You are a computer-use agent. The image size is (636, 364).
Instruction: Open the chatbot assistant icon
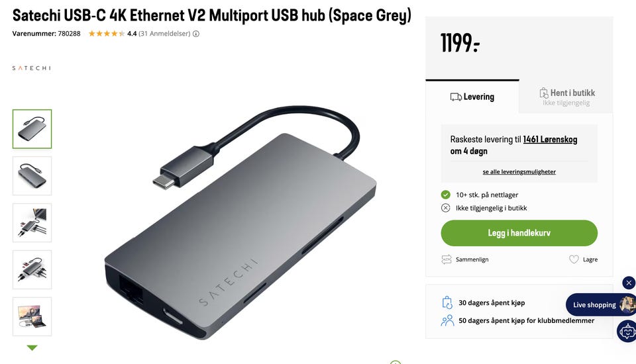627,331
